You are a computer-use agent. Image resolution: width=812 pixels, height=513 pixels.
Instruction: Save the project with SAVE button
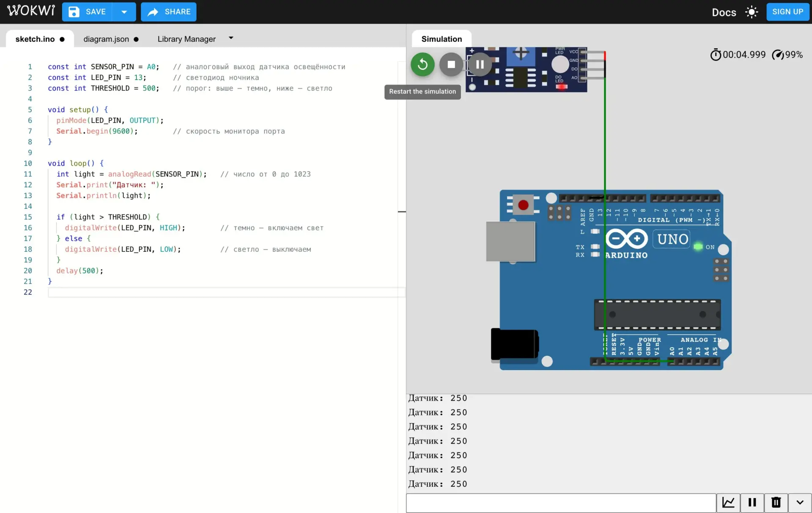(87, 12)
